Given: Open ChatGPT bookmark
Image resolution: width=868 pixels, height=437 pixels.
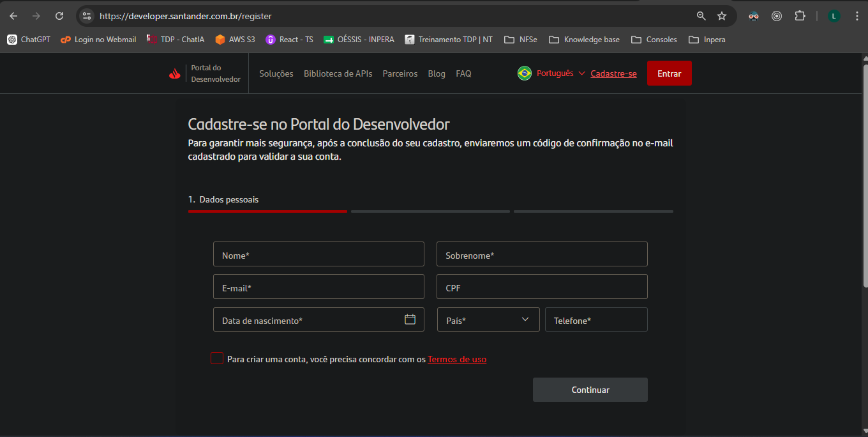Looking at the screenshot, I should click(29, 40).
